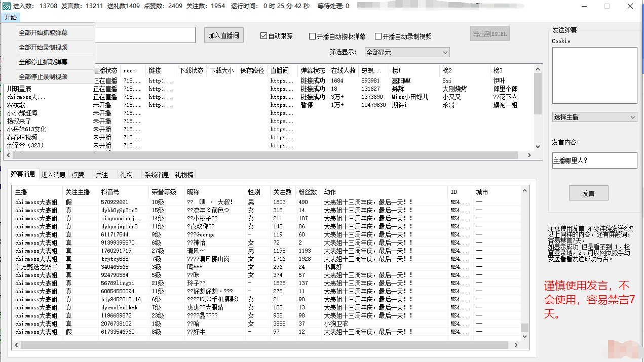The width and height of the screenshot is (644, 362).
Task: Focus the room address input beside 加入直播间
Action: tap(145, 35)
